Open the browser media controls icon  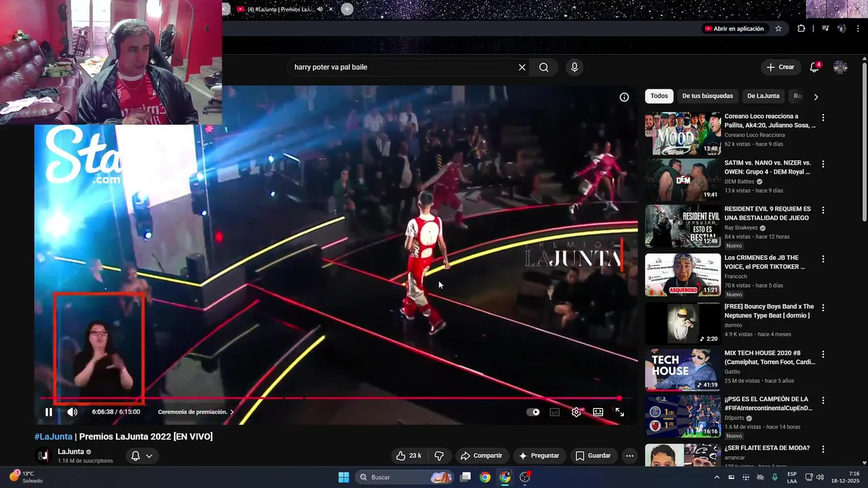coord(825,28)
